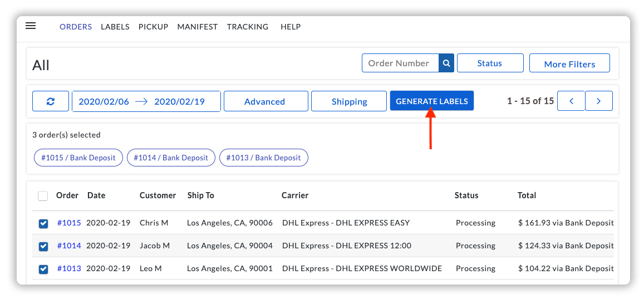The height and width of the screenshot is (299, 644).
Task: Open the HELP menu
Action: point(291,27)
